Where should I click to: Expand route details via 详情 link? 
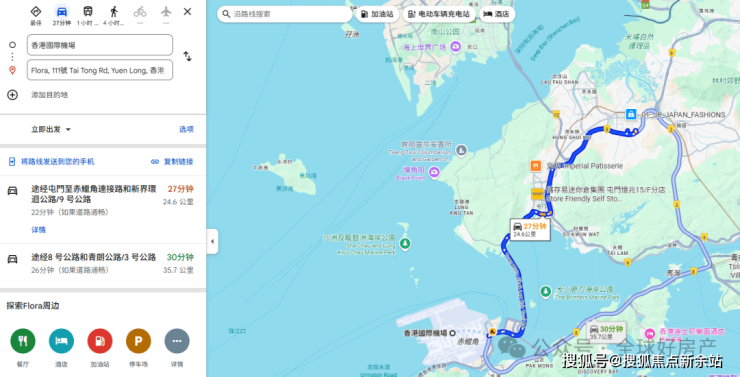(x=38, y=230)
